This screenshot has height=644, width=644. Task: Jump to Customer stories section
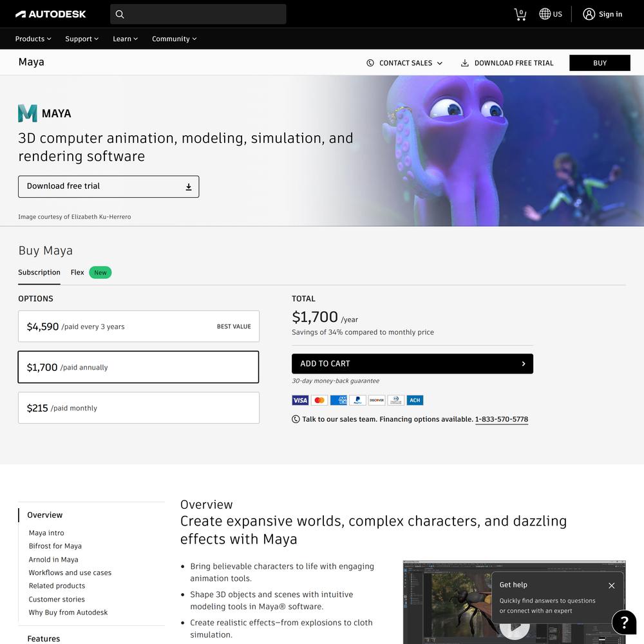click(x=57, y=599)
